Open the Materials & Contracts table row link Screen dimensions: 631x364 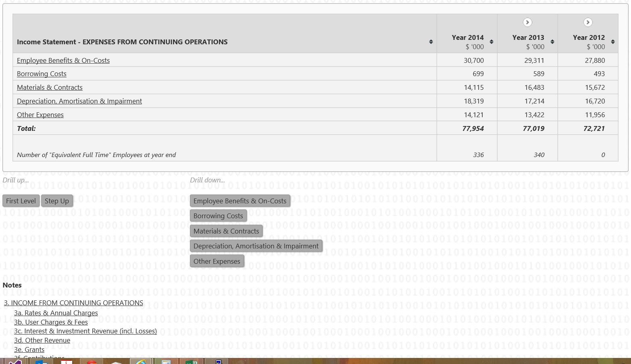coord(50,87)
